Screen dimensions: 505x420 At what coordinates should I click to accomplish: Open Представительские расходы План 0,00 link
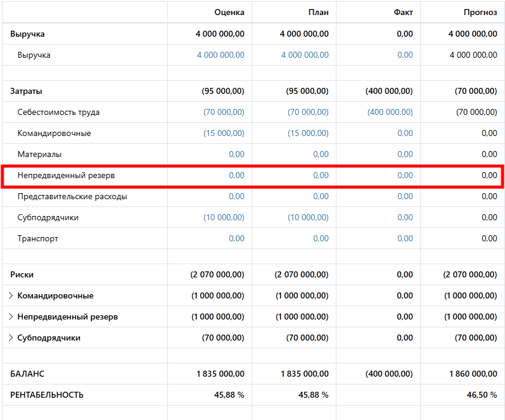pos(321,196)
